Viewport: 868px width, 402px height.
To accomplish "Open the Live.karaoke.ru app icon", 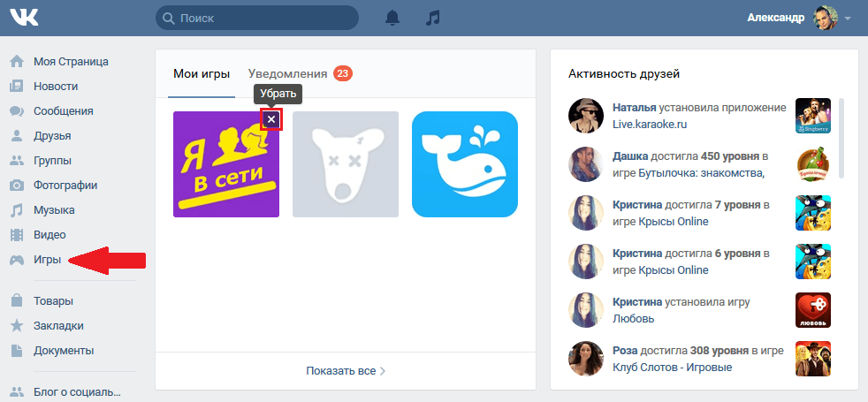I will pos(813,116).
